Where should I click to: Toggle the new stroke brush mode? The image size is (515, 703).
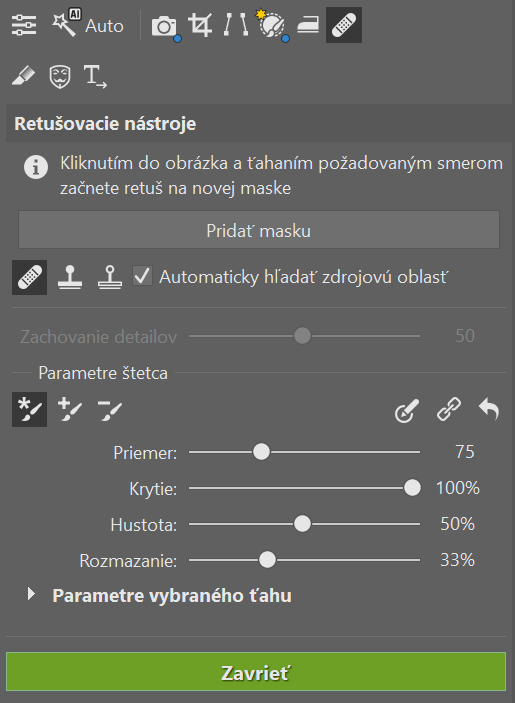[30, 409]
